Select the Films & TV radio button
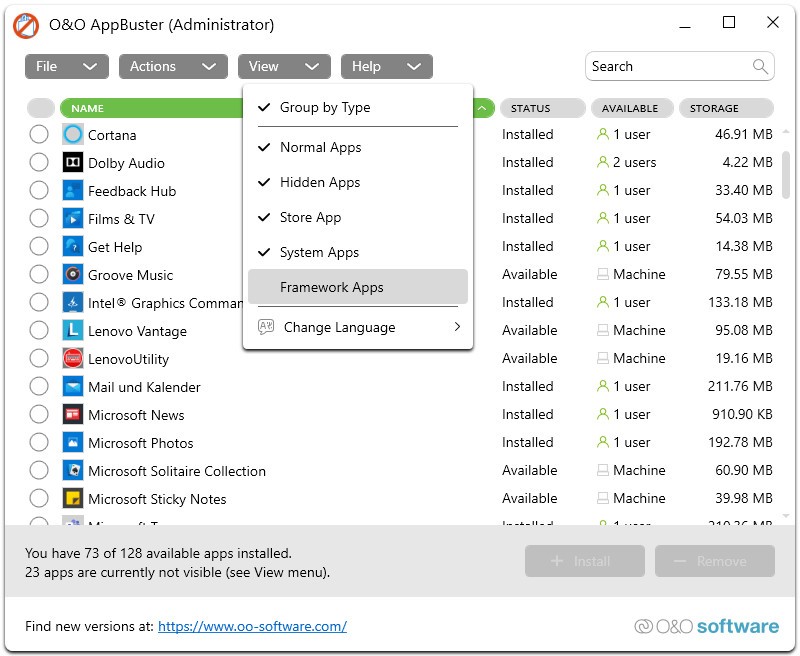800x656 pixels. point(39,218)
